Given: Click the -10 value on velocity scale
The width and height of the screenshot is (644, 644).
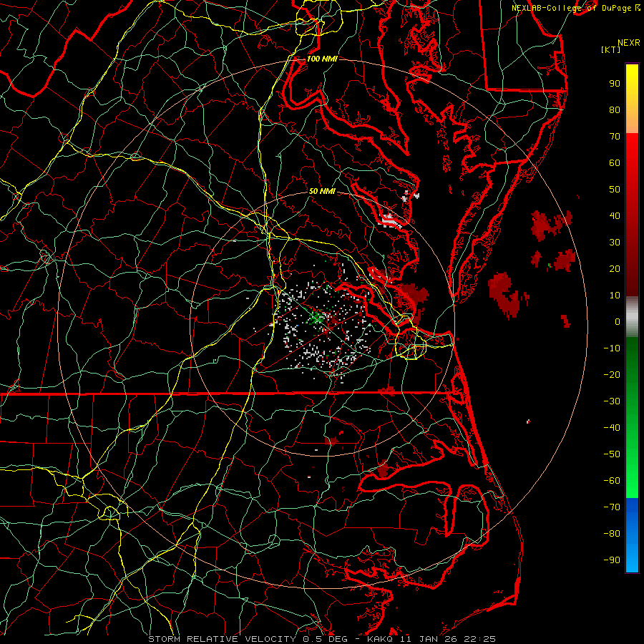Looking at the screenshot, I should click(612, 348).
